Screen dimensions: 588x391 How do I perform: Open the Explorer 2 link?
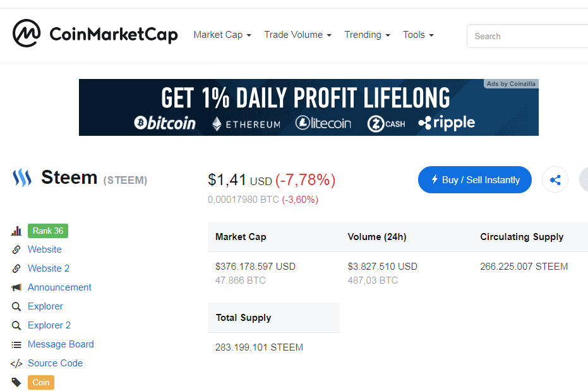(49, 325)
